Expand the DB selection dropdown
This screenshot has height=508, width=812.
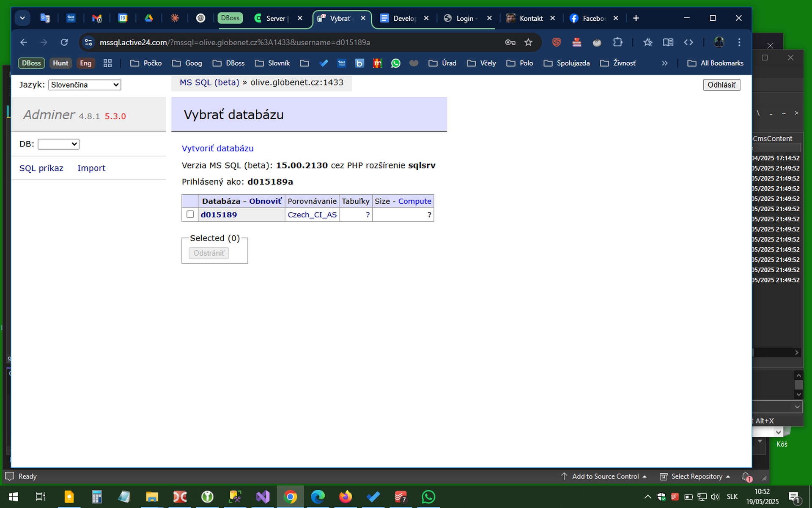click(x=58, y=144)
